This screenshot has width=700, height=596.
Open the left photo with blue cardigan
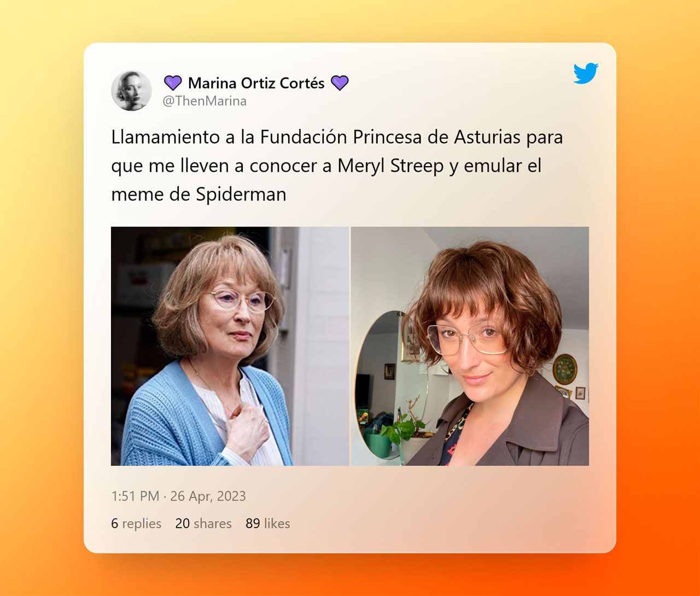pos(230,346)
